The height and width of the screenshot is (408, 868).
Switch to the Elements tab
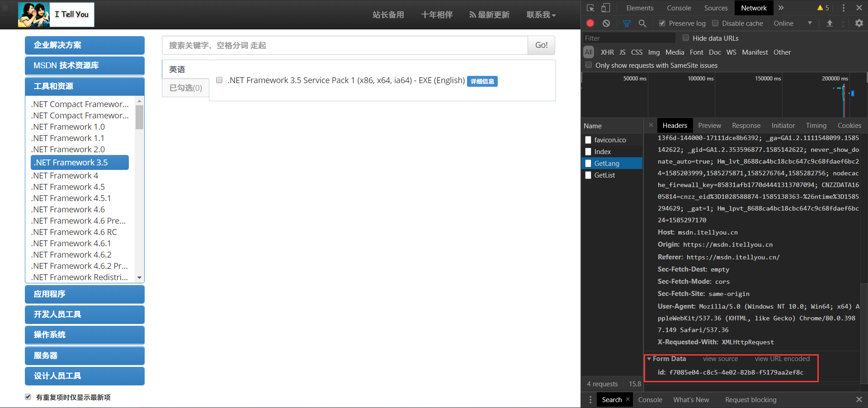(640, 8)
